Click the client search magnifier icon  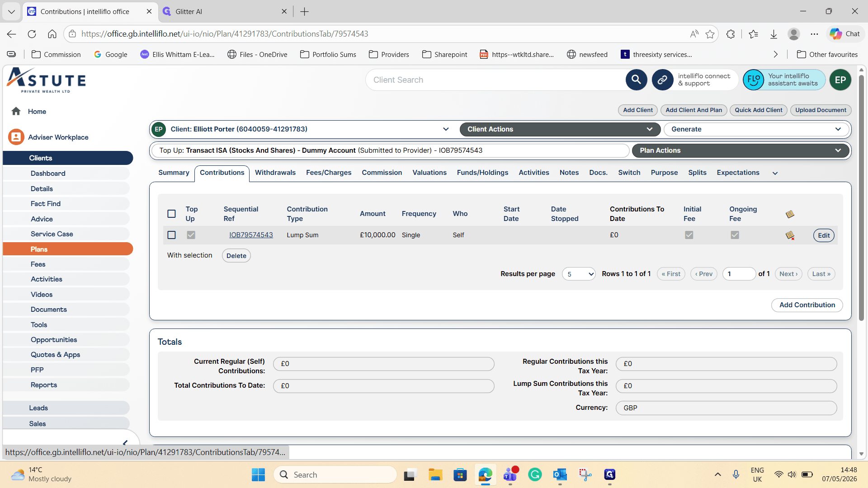click(636, 80)
